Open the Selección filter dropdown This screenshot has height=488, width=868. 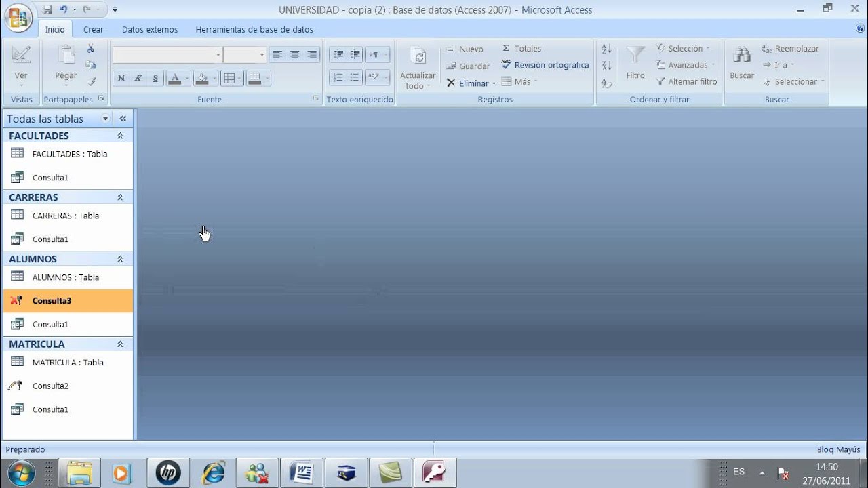(x=683, y=49)
